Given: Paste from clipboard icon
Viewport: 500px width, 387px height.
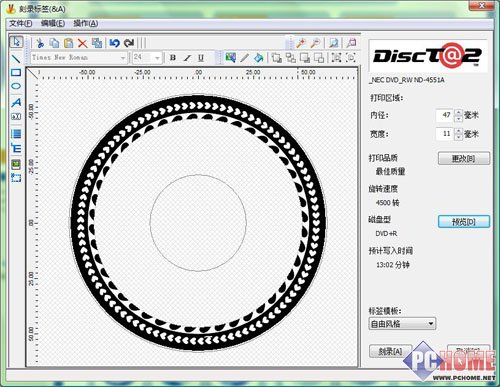Looking at the screenshot, I should pyautogui.click(x=68, y=43).
